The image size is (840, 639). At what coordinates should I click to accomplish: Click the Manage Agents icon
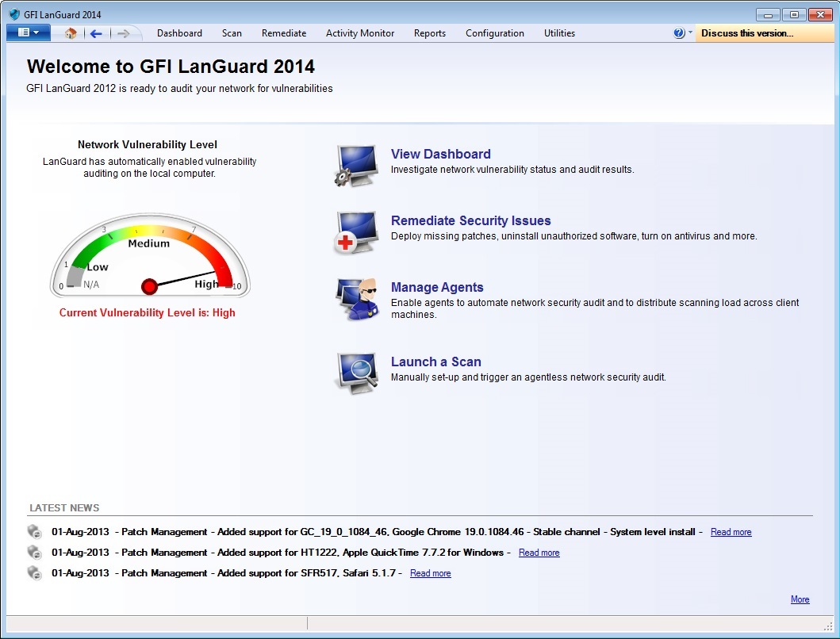pyautogui.click(x=355, y=300)
